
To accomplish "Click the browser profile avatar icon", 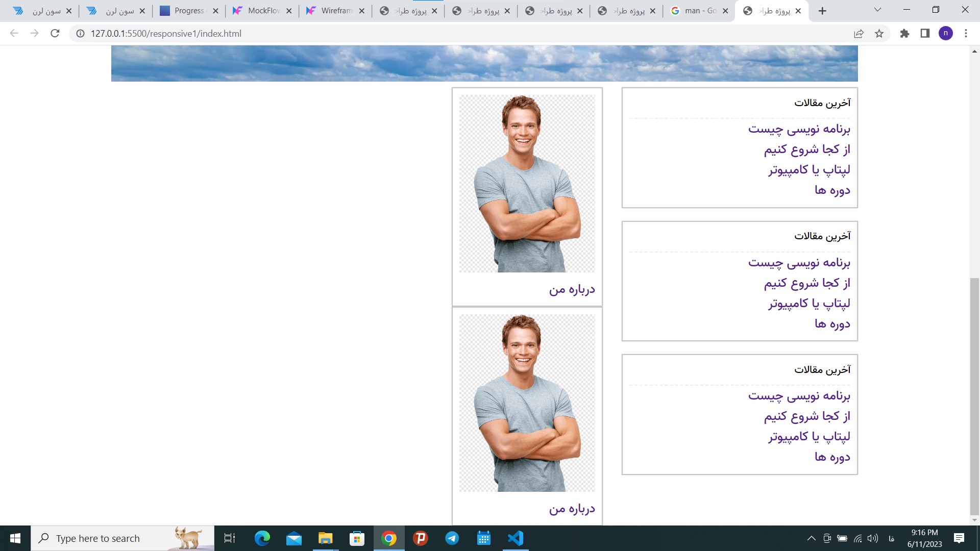I will 946,33.
